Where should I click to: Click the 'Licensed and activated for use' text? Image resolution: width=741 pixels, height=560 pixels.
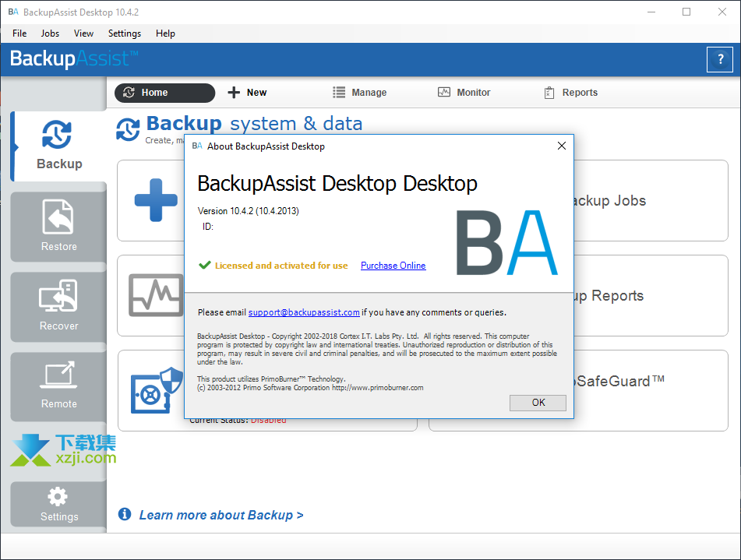pyautogui.click(x=281, y=266)
